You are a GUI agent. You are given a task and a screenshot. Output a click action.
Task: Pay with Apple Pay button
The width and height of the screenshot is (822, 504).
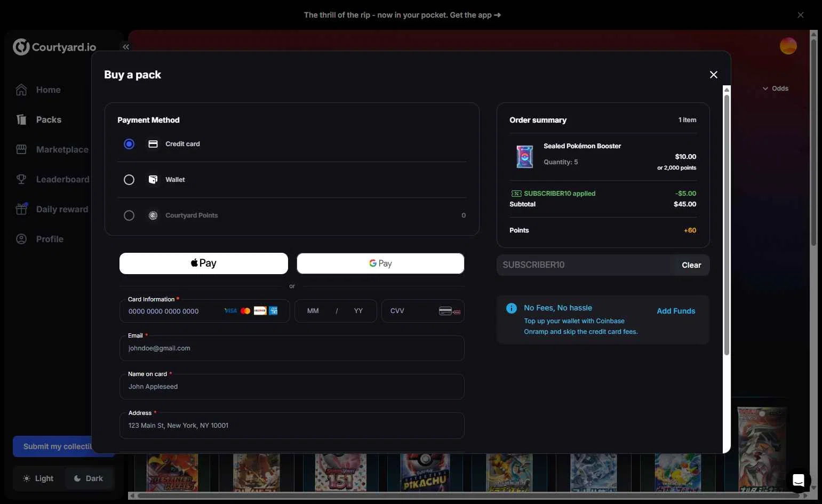(x=204, y=263)
